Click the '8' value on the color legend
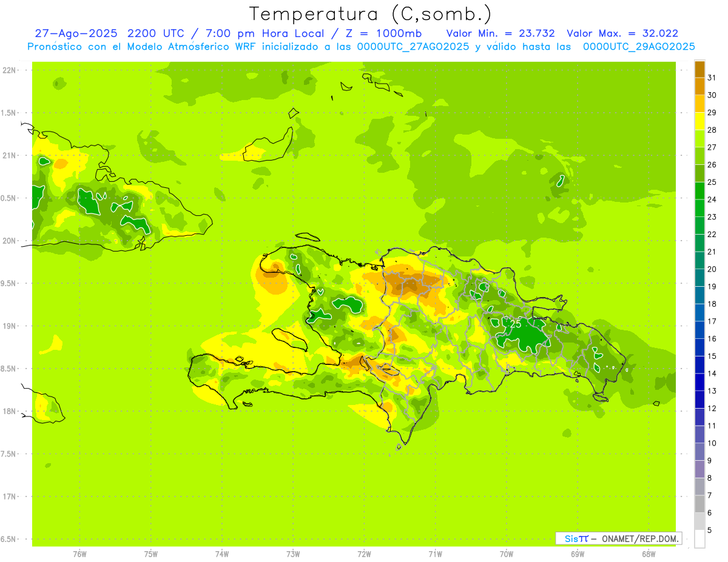728x562 pixels. (710, 478)
